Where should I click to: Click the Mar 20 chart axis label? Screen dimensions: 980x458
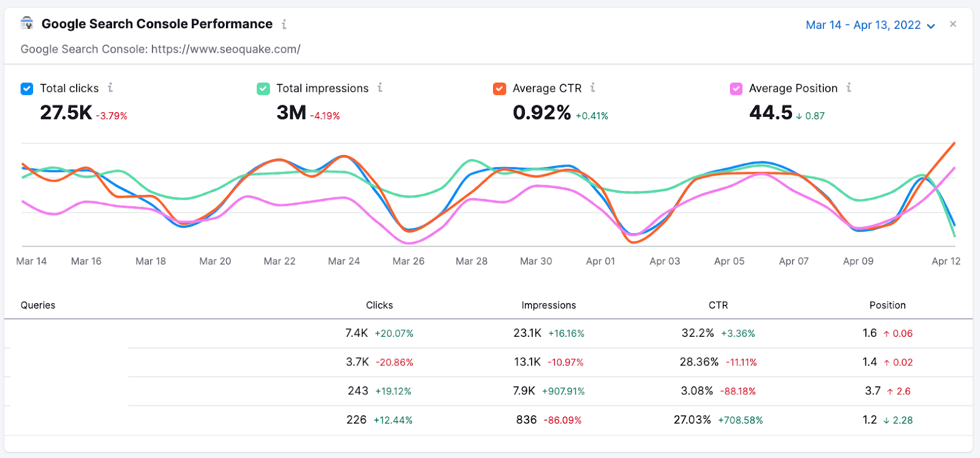click(x=215, y=261)
